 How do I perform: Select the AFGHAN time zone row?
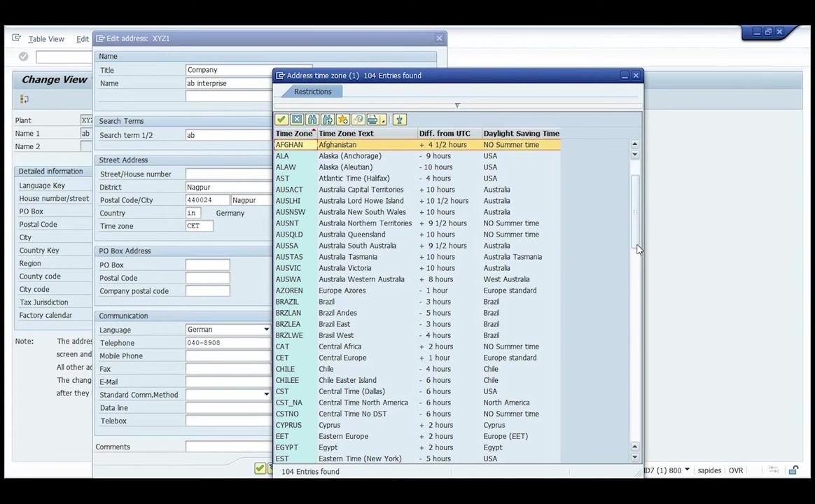[x=417, y=145]
